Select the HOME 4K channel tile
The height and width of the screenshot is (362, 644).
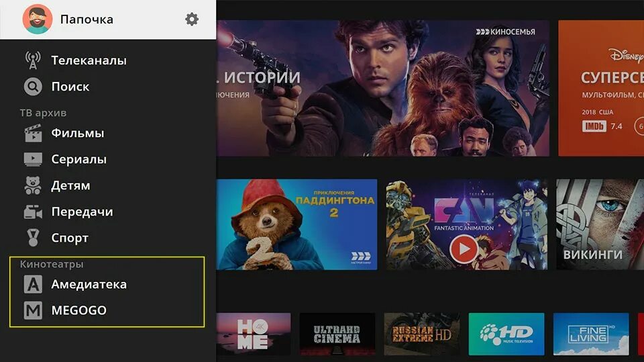click(x=254, y=334)
